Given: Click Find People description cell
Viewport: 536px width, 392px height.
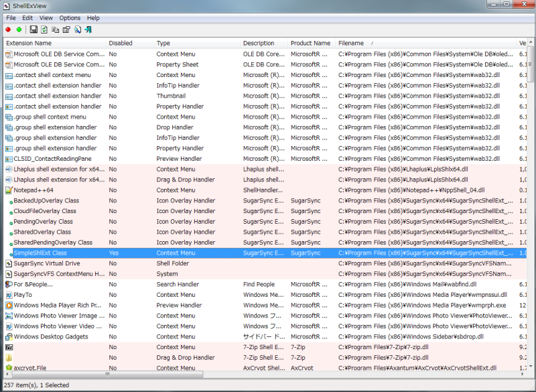Looking at the screenshot, I should (x=259, y=284).
